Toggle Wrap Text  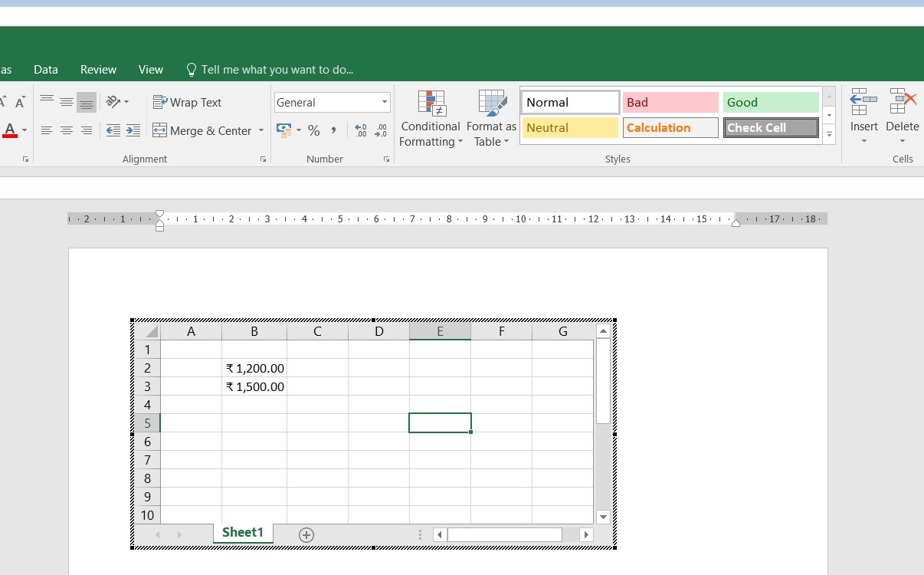tap(188, 102)
